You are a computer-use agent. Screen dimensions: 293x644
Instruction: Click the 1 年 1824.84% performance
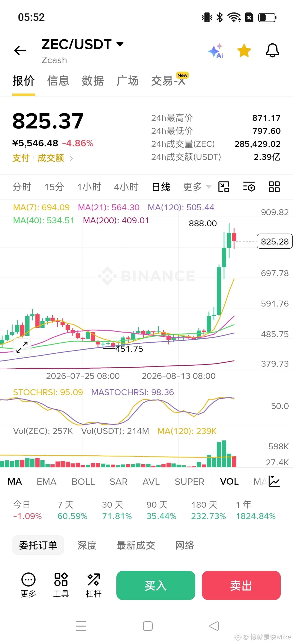click(256, 510)
